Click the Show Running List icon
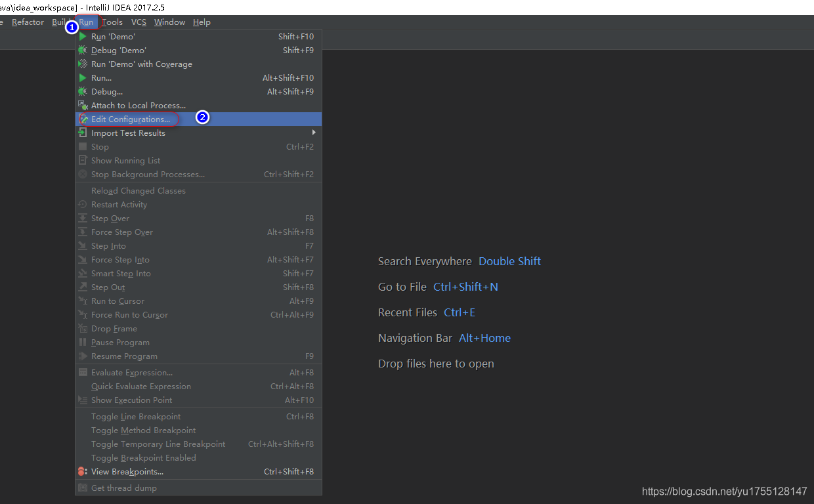This screenshot has height=504, width=814. 83,161
